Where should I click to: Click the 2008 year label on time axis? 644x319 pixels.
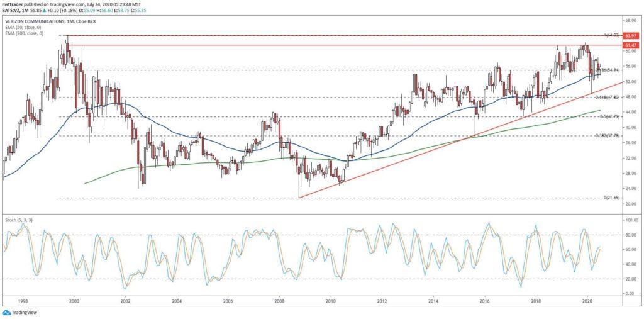tap(280, 301)
